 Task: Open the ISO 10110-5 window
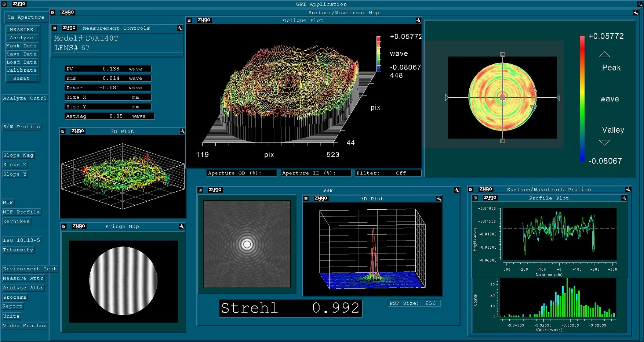coord(22,241)
